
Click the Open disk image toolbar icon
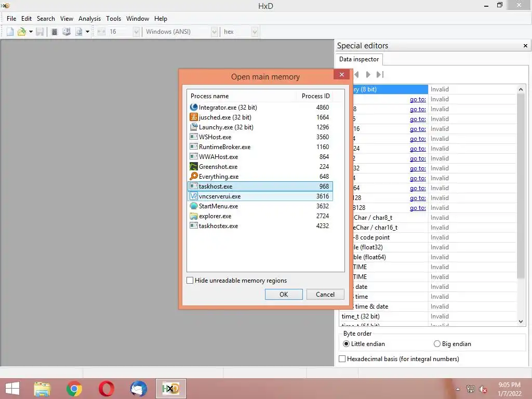(79, 32)
